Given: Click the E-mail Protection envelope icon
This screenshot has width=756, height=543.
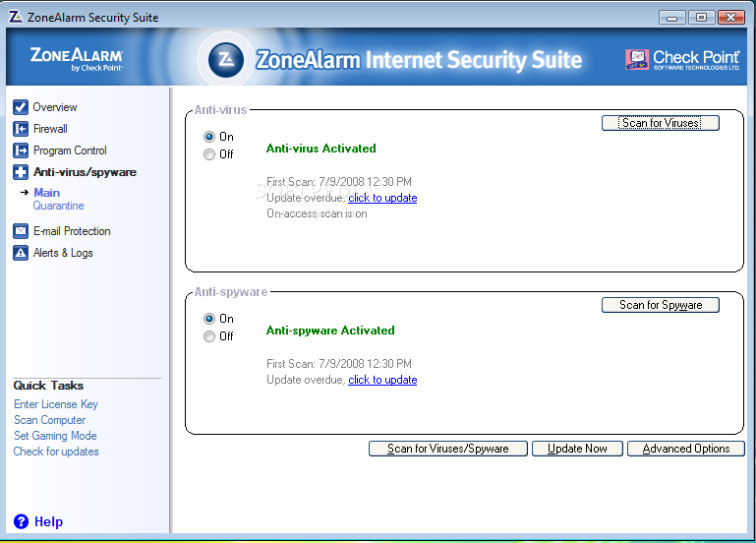Looking at the screenshot, I should [x=21, y=231].
